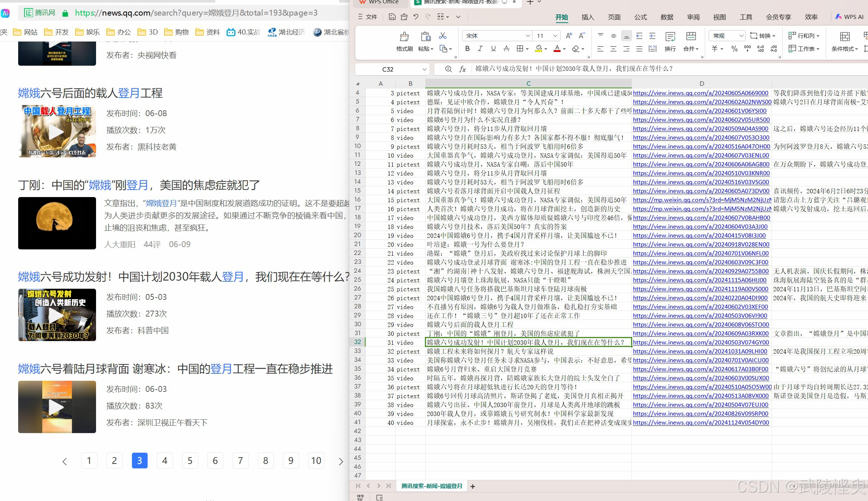Click the Save icon in quick toolbar
The image size is (868, 501).
click(x=392, y=17)
